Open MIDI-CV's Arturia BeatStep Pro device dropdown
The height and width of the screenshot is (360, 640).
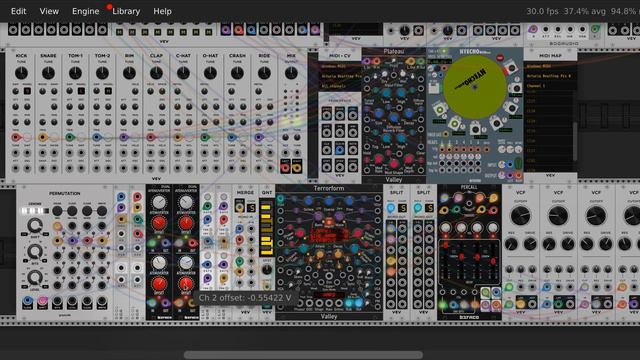point(340,76)
